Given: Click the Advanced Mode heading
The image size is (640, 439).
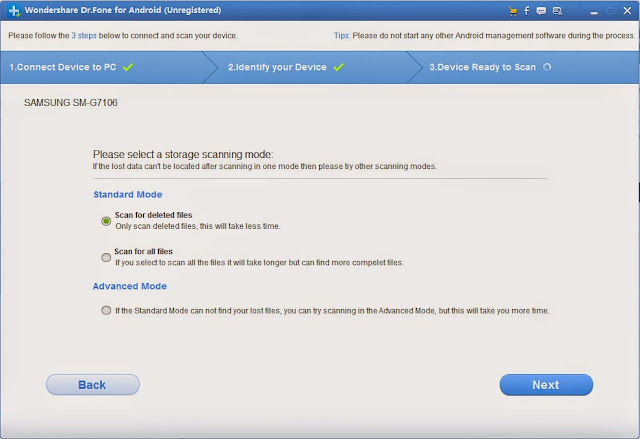Looking at the screenshot, I should click(130, 286).
